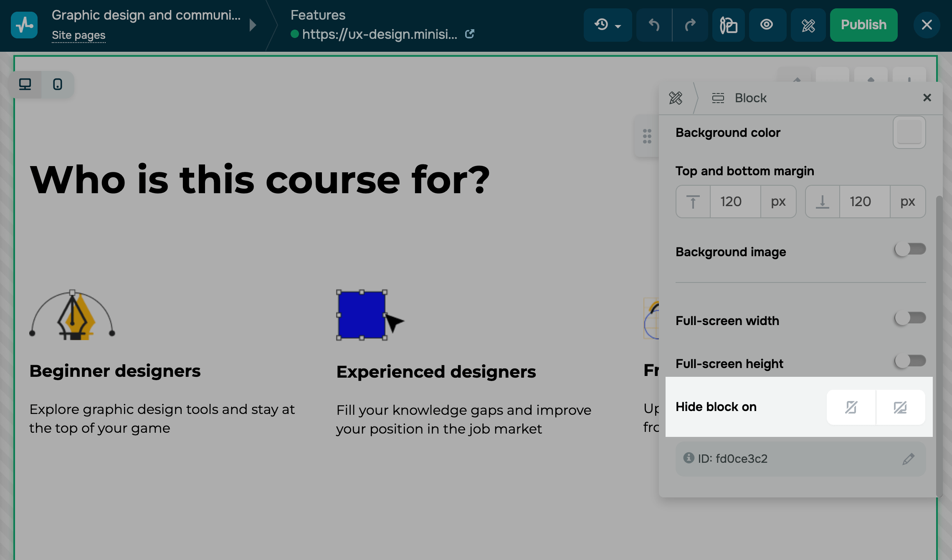Switch to desktop device view
This screenshot has height=560, width=952.
click(x=25, y=85)
